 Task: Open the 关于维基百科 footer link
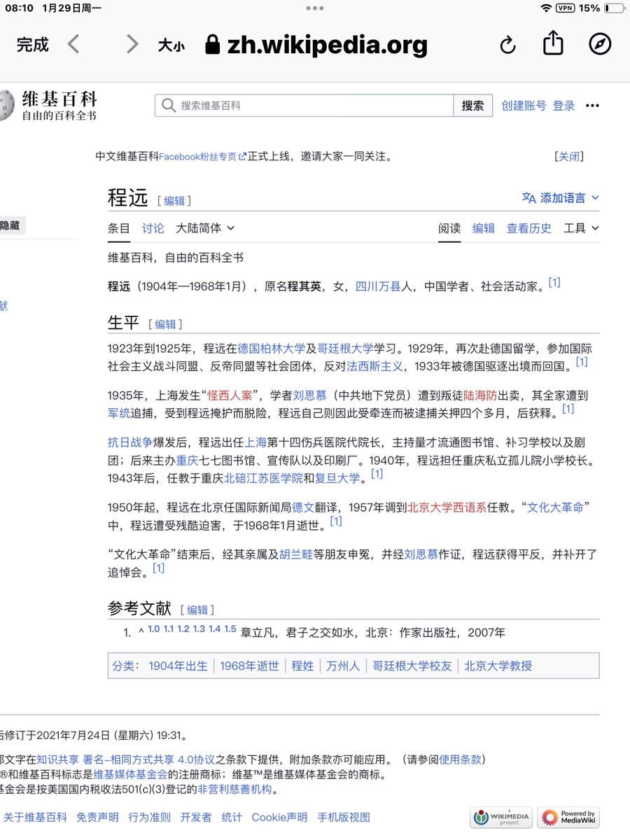(x=36, y=817)
